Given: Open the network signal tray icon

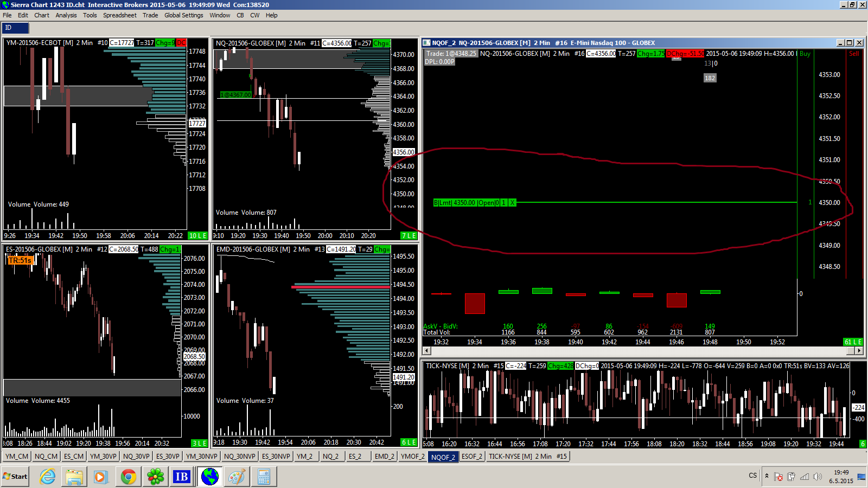Looking at the screenshot, I should (x=805, y=477).
